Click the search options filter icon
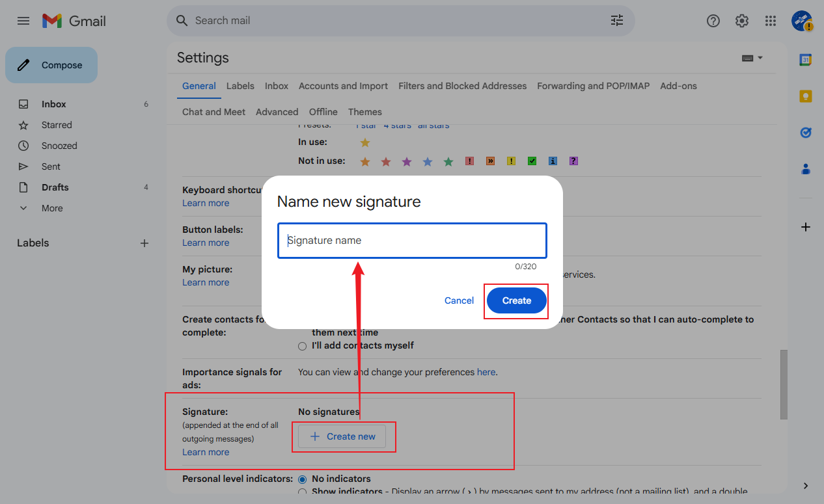The width and height of the screenshot is (824, 504). [616, 21]
